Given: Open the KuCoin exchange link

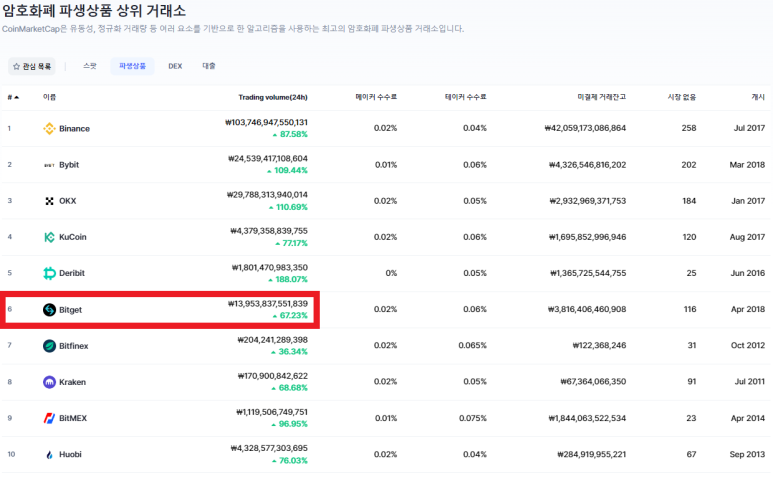Looking at the screenshot, I should click(72, 237).
